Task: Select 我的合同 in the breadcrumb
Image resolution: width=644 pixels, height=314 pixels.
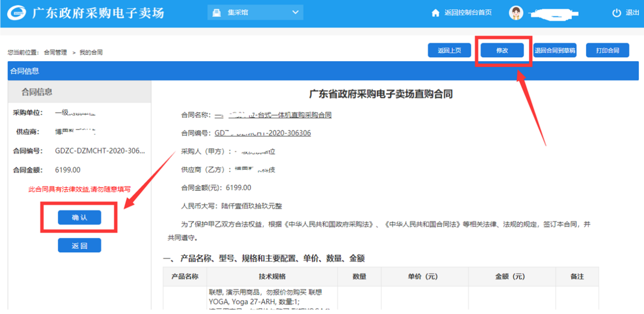Action: 91,52
